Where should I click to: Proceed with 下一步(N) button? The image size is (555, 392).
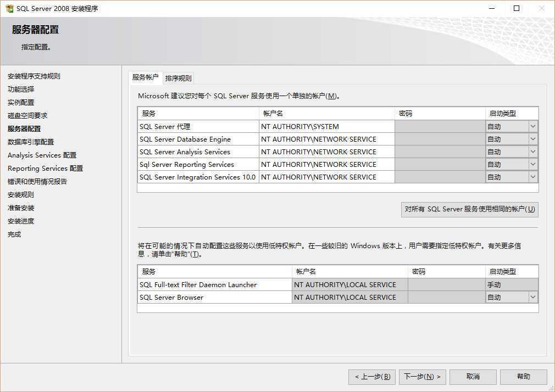422,377
